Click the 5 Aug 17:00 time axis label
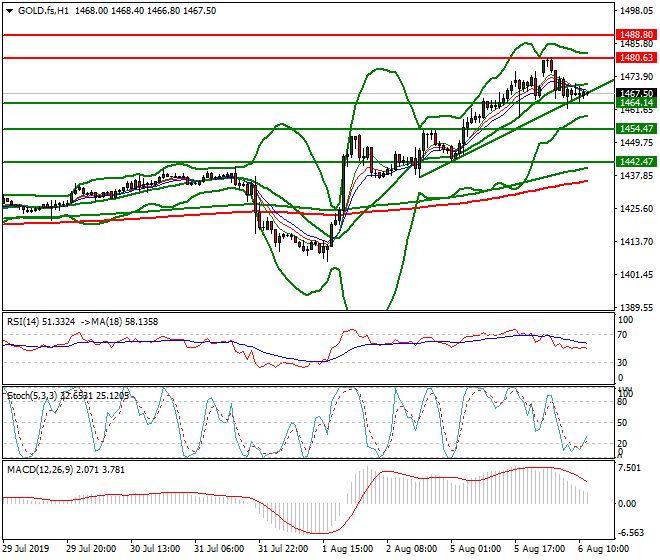660x560 pixels. [539, 549]
